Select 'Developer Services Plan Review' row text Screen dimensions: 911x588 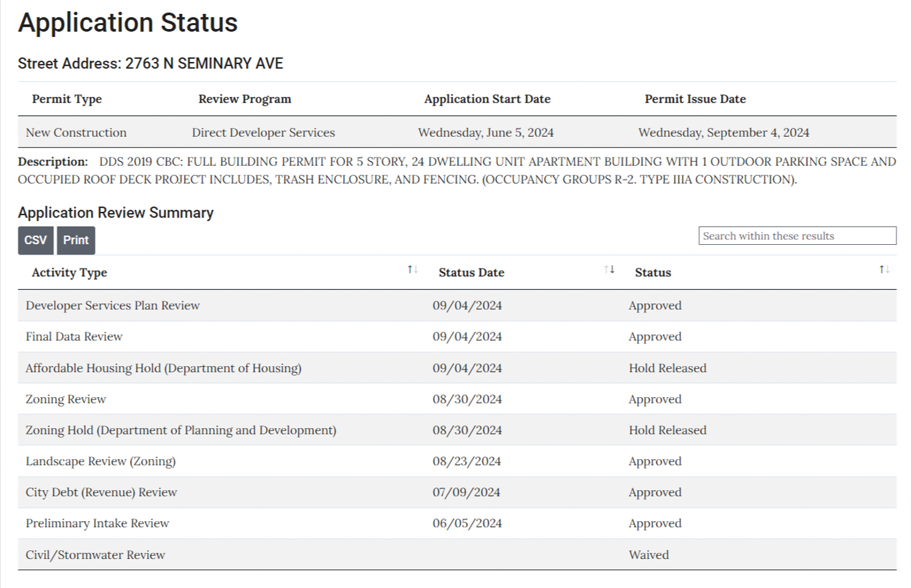112,306
